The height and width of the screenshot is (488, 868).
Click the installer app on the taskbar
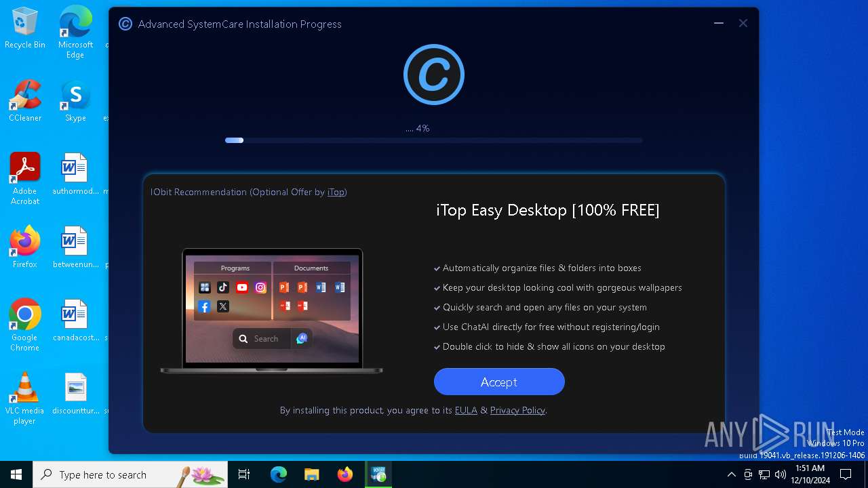tap(378, 474)
